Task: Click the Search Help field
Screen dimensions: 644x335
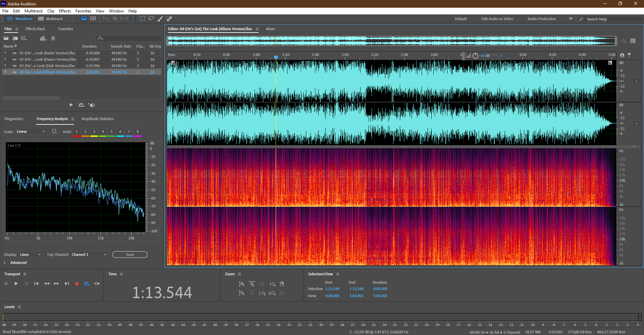Action: pos(610,19)
